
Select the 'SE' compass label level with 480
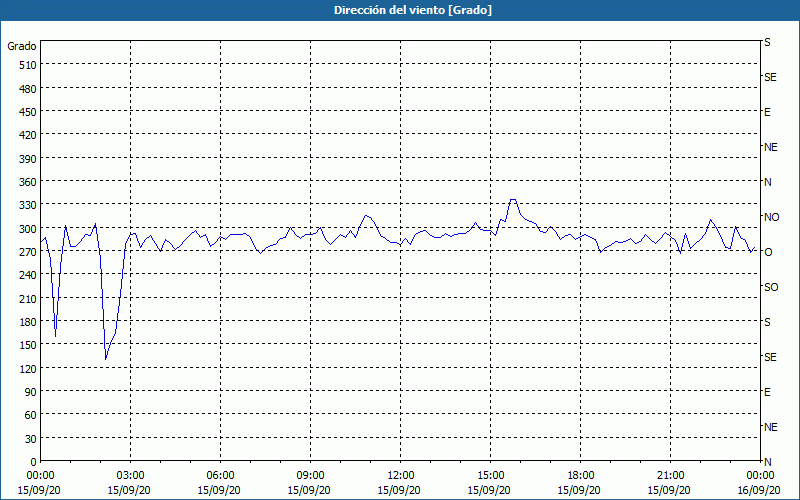[x=770, y=77]
